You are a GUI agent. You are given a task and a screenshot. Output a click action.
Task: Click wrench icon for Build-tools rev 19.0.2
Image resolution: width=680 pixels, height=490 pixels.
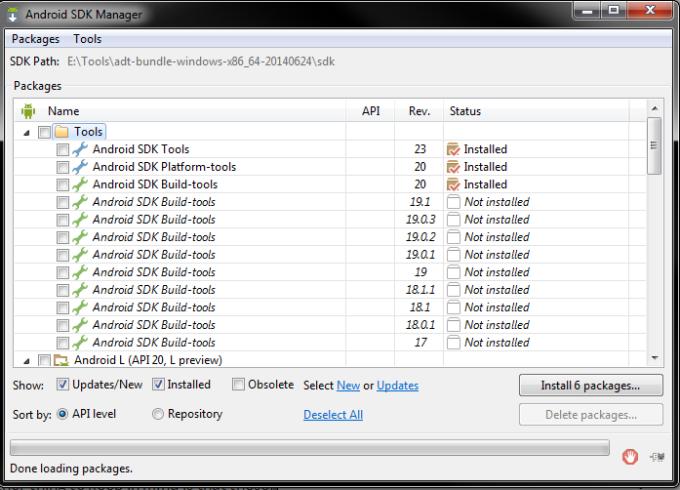click(80, 237)
